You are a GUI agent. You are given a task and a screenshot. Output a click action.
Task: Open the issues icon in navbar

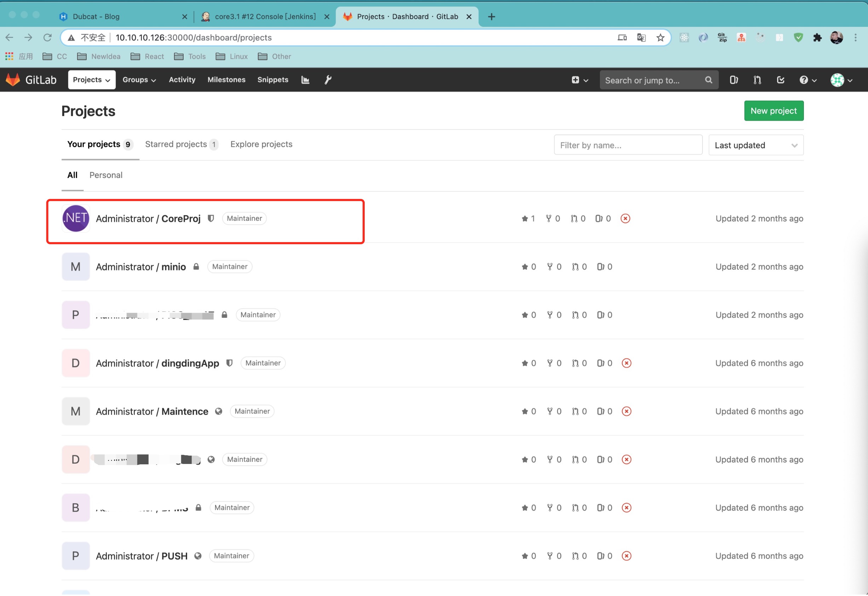coord(734,80)
